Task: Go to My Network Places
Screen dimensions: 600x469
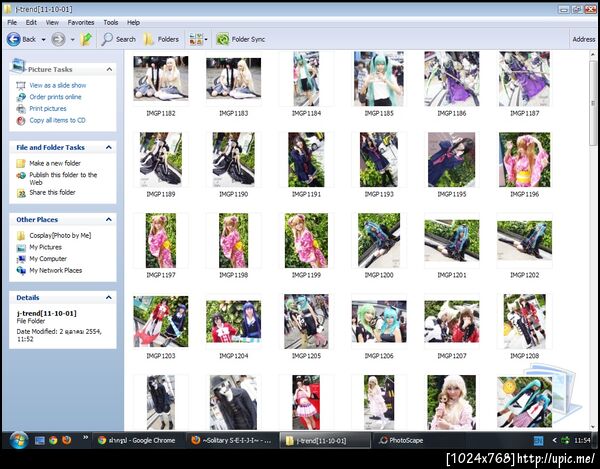Action: (x=55, y=270)
